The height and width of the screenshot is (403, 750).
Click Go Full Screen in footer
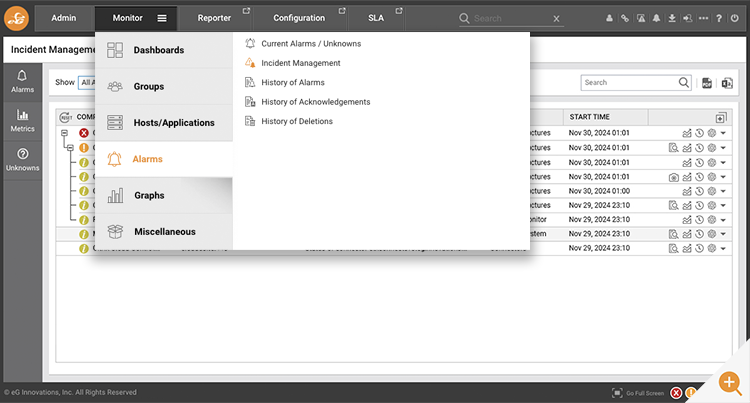(638, 393)
